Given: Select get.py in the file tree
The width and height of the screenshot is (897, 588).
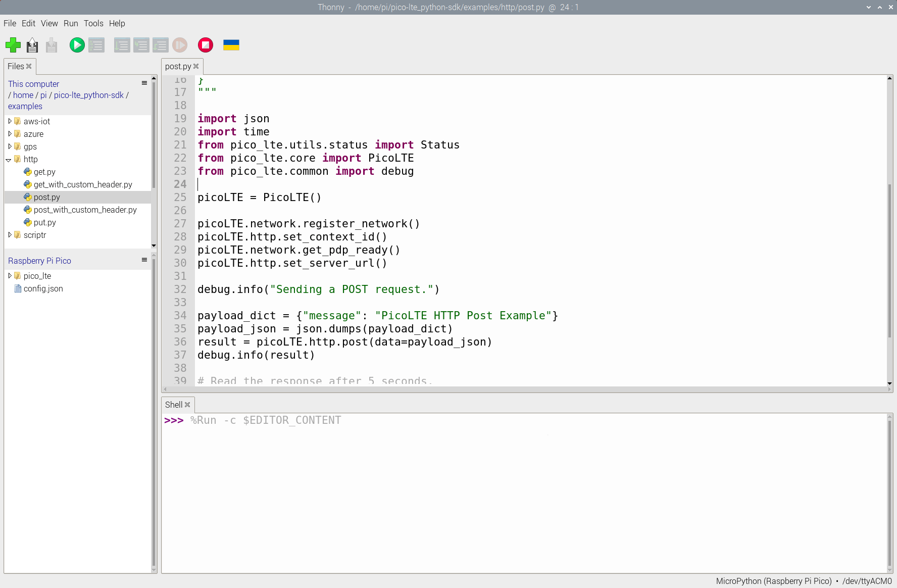Looking at the screenshot, I should [44, 172].
